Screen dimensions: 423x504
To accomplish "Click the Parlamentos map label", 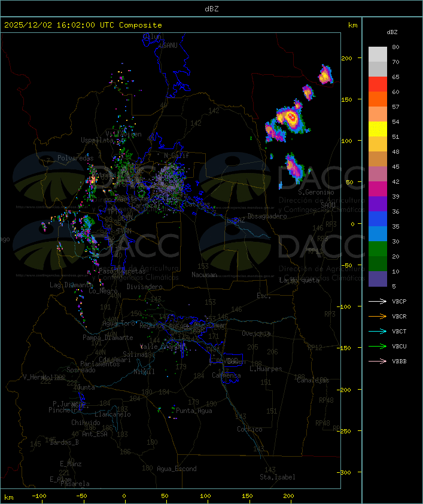I will 100,364.
